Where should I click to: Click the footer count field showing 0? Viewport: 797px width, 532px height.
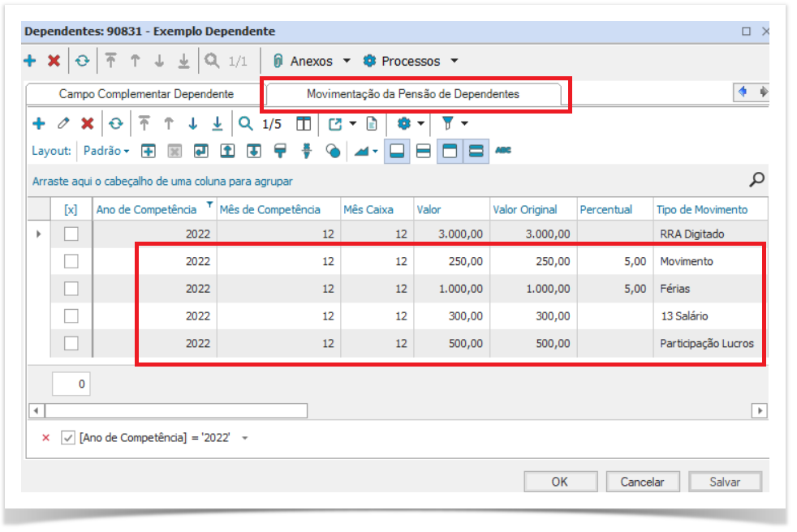pos(71,384)
